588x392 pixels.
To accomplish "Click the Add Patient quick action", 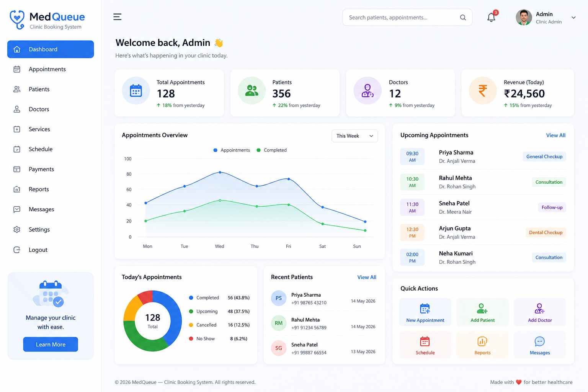I will pos(482,312).
